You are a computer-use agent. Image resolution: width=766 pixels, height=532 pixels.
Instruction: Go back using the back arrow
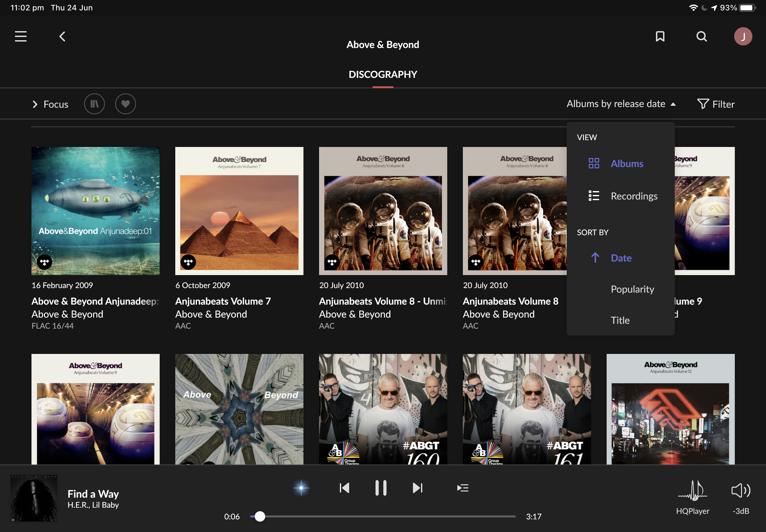pos(62,36)
